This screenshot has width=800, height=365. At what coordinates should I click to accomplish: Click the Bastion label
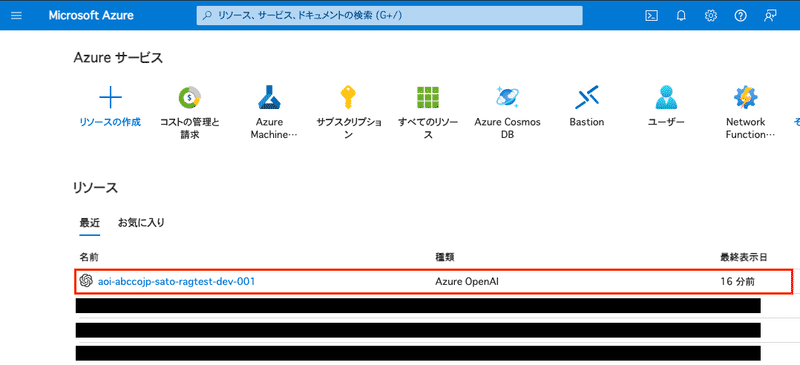coord(587,122)
